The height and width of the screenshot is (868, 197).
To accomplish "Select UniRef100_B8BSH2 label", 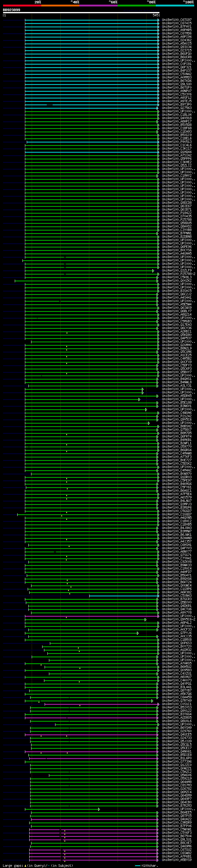I will click(x=176, y=426).
